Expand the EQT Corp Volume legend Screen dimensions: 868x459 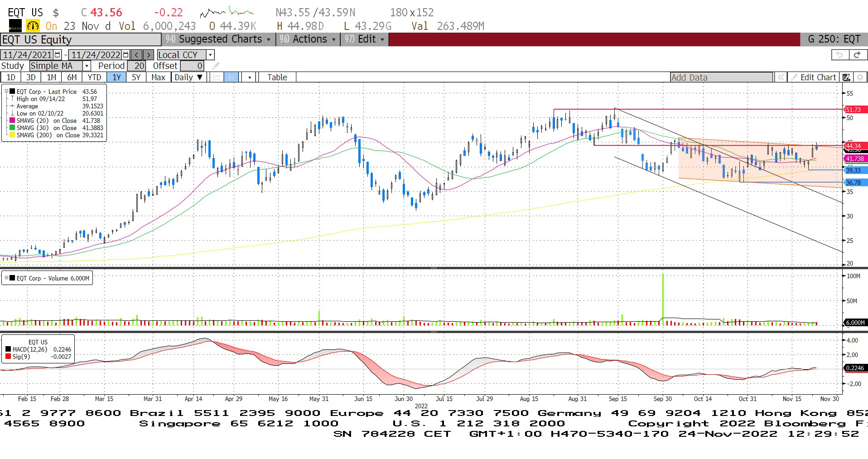(6, 278)
